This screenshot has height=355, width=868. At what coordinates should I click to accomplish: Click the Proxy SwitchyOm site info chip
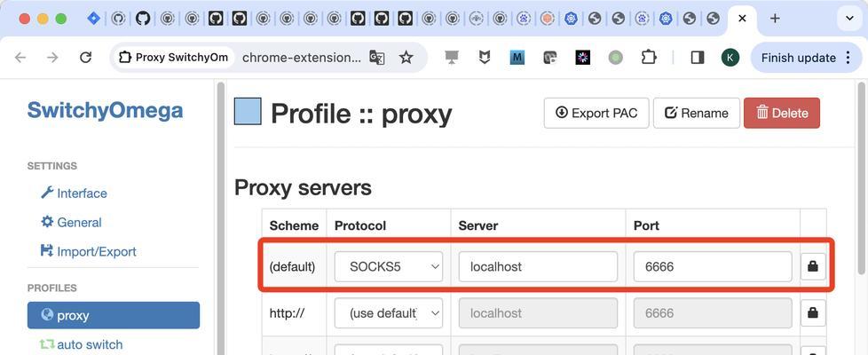tap(173, 58)
